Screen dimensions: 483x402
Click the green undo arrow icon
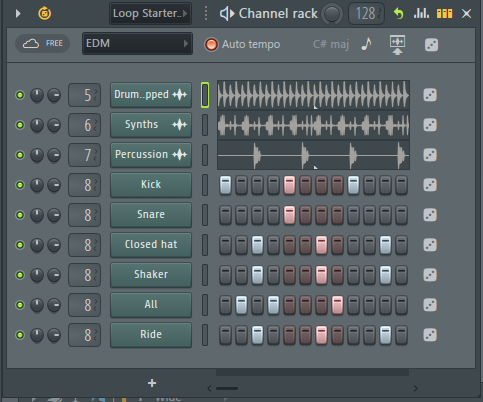coord(398,14)
